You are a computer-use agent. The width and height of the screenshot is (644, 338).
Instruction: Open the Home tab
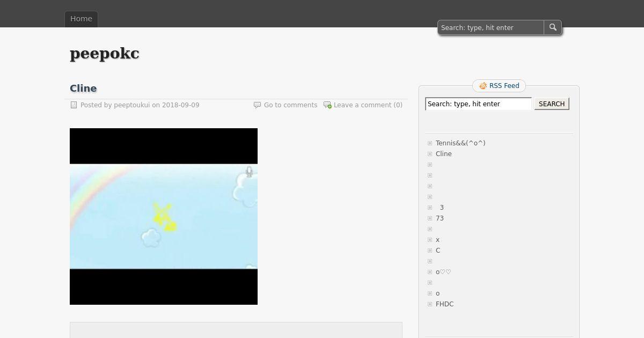82,19
